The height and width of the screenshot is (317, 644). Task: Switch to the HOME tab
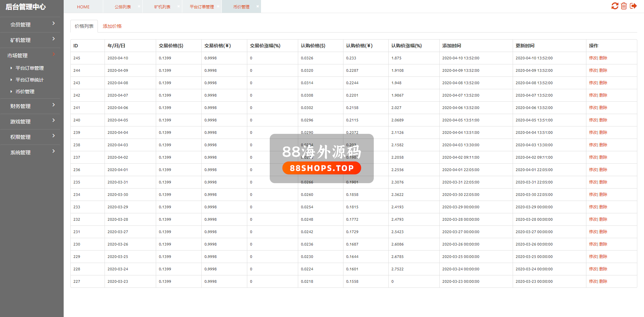(x=83, y=7)
